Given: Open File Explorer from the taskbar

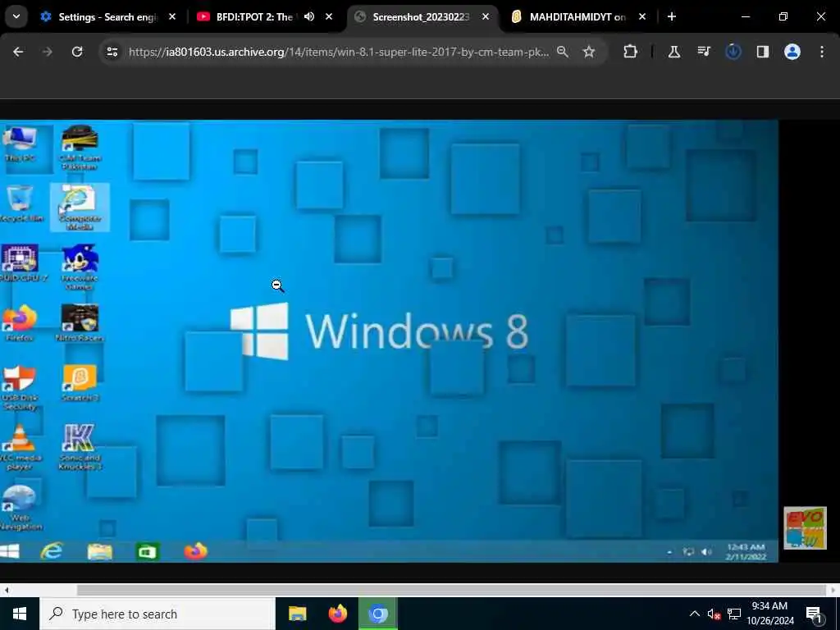Looking at the screenshot, I should click(x=297, y=614).
